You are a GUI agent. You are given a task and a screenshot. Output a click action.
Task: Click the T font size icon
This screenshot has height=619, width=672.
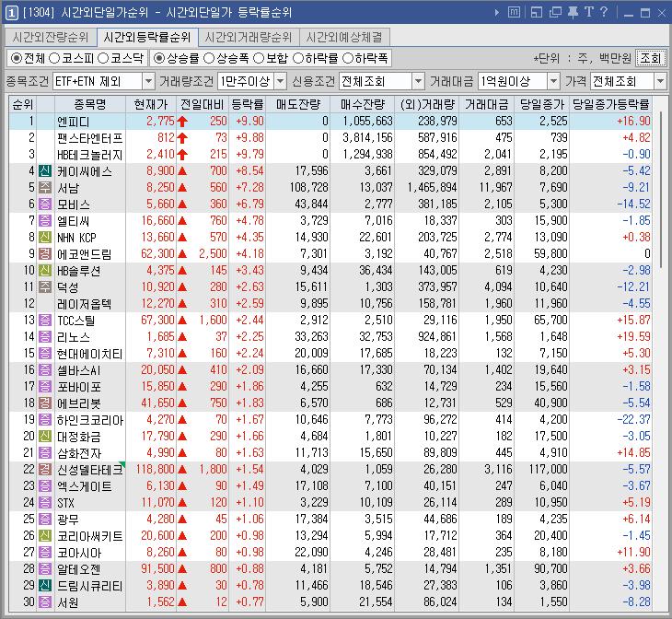(x=589, y=12)
